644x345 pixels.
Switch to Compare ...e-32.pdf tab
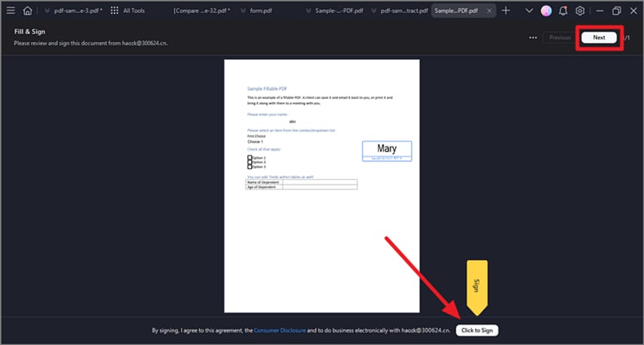pyautogui.click(x=201, y=11)
